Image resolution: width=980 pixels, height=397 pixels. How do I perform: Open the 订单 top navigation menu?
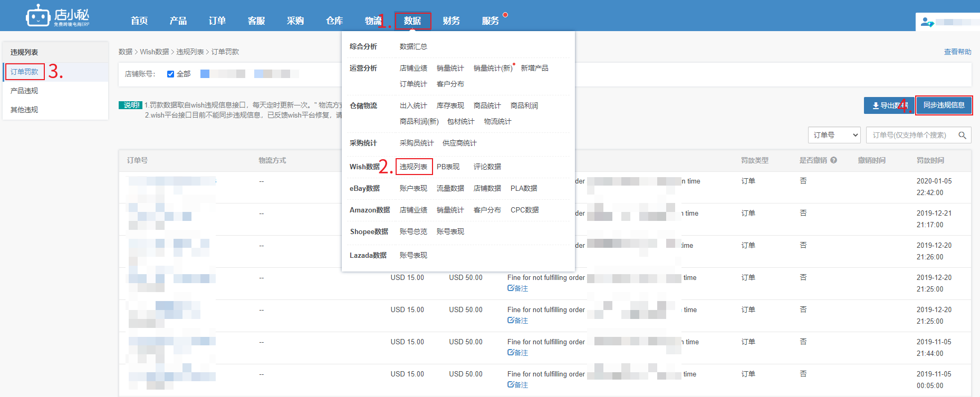pyautogui.click(x=217, y=21)
